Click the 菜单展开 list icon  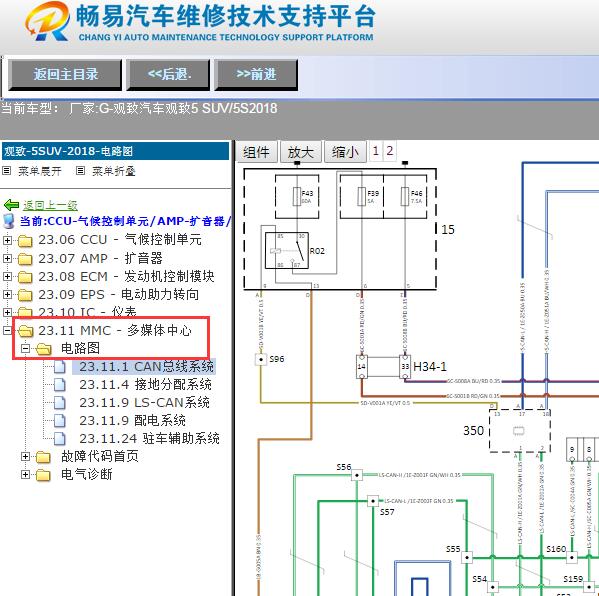(6, 170)
